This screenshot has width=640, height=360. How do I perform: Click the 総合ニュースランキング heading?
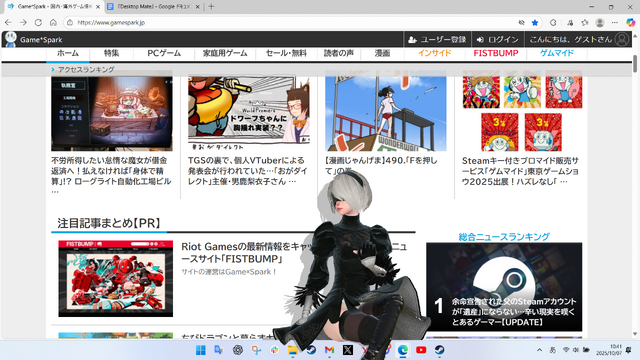pyautogui.click(x=504, y=237)
